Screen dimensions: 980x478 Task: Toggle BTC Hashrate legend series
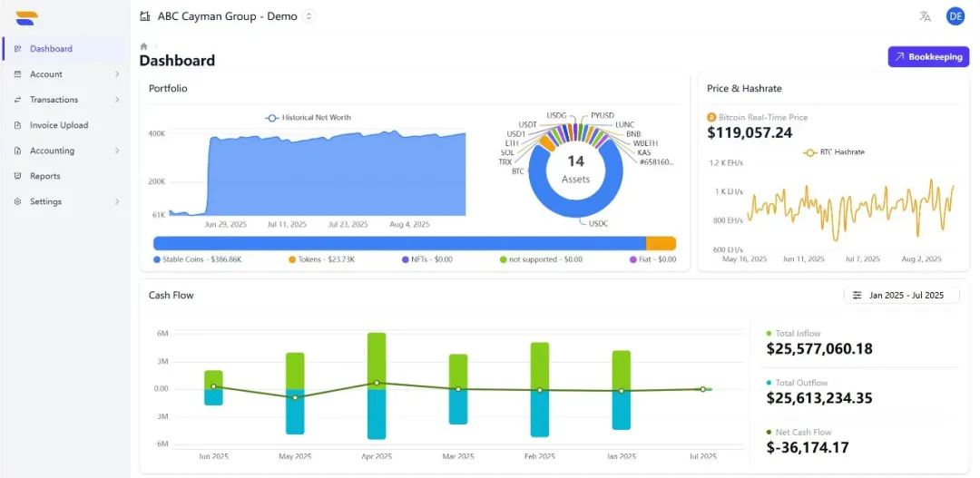pos(834,152)
